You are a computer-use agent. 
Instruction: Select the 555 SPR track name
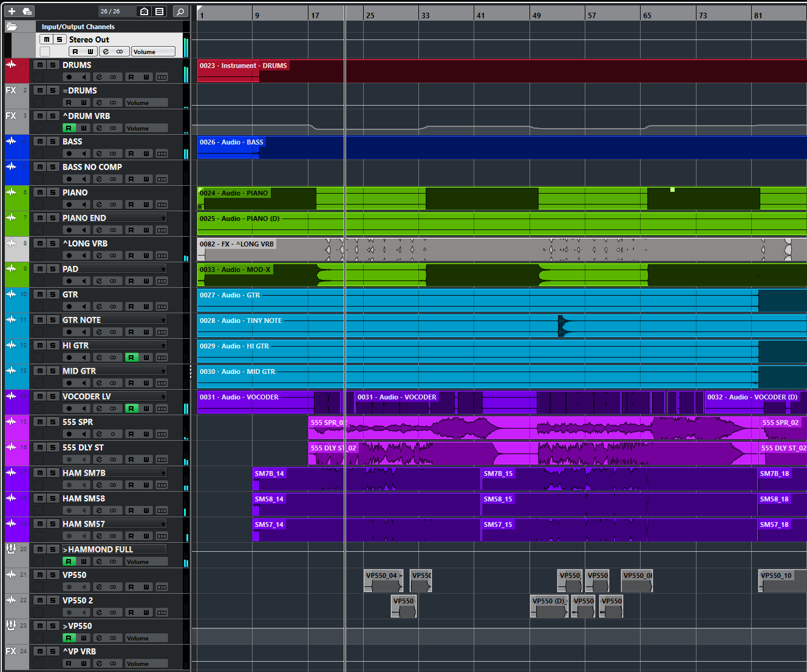click(78, 422)
